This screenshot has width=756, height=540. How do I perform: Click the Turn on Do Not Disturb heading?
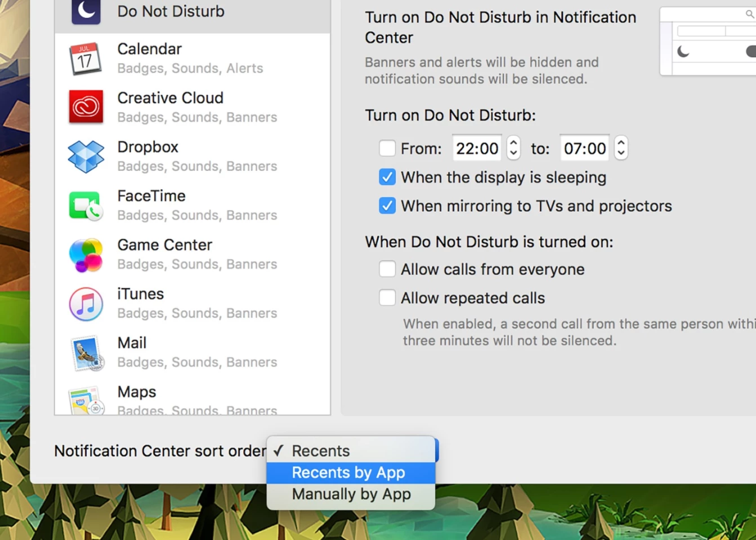450,115
